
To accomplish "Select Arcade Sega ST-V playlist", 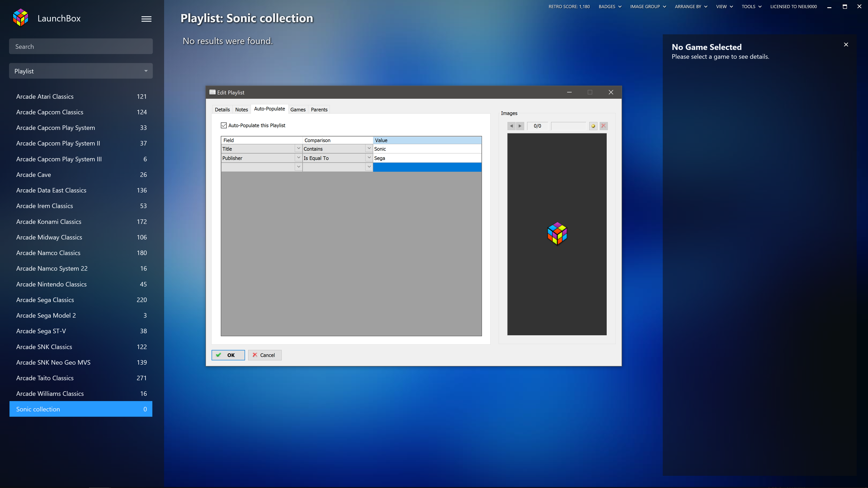I will pyautogui.click(x=81, y=331).
